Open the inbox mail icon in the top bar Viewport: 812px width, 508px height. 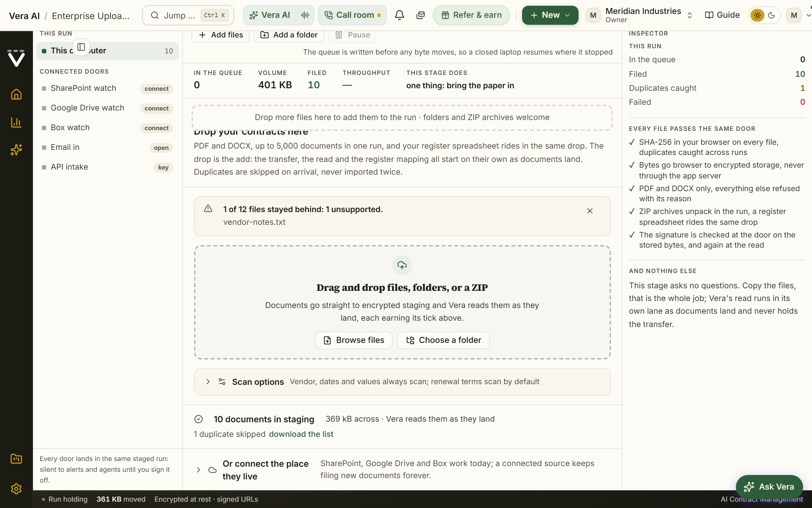(420, 15)
